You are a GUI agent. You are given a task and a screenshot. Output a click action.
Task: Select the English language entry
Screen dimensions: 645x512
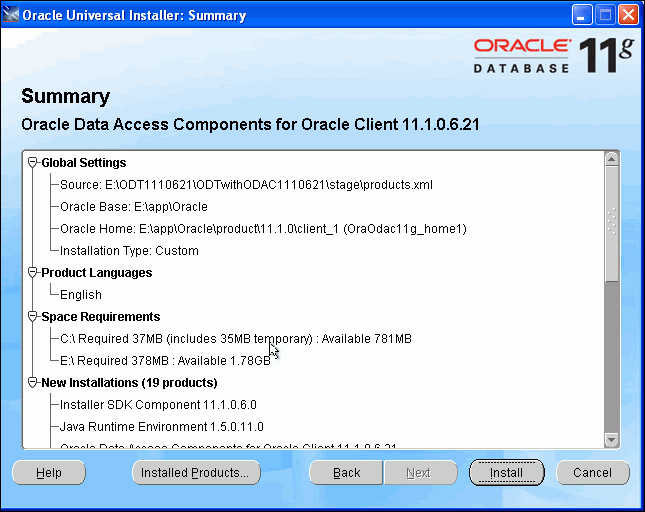click(x=81, y=295)
